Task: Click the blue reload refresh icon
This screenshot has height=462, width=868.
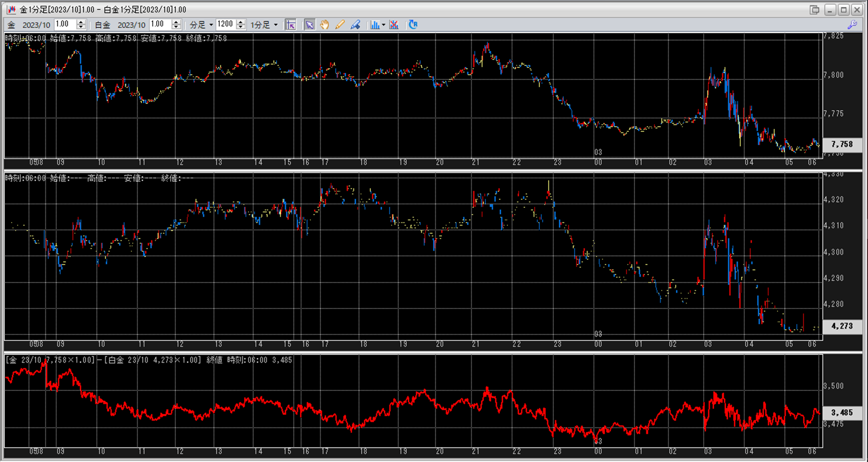Action: tap(413, 25)
